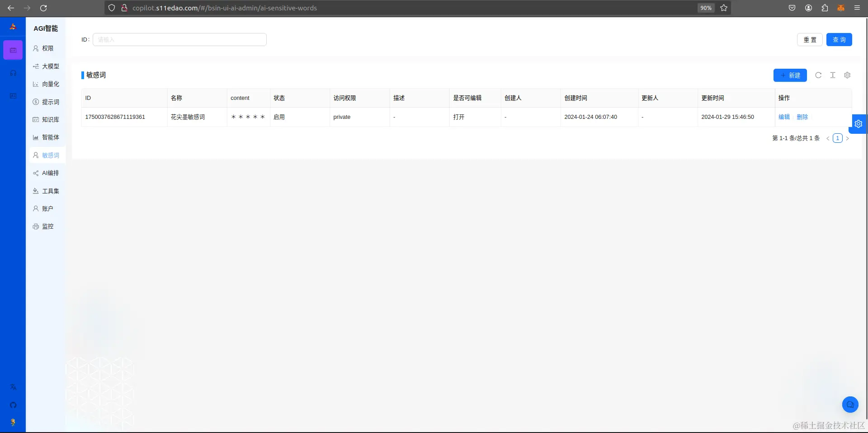Go to 工具集 in the sidebar
868x433 pixels.
click(x=47, y=191)
